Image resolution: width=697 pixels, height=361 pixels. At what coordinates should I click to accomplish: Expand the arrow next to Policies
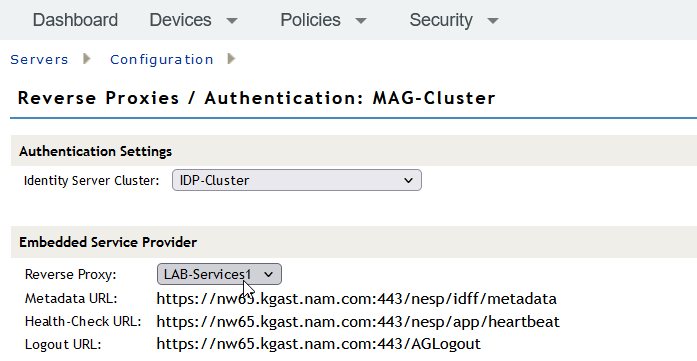click(361, 20)
